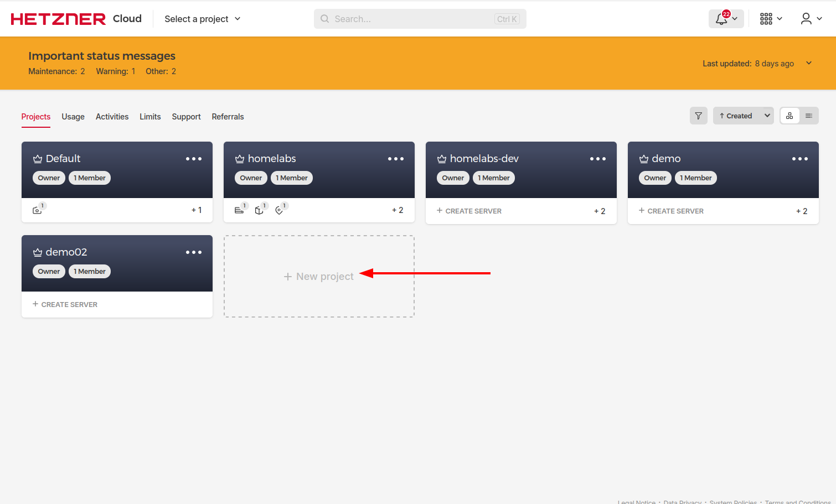Click Create Server in the homelabs-dev project
The width and height of the screenshot is (836, 504).
[x=469, y=211]
